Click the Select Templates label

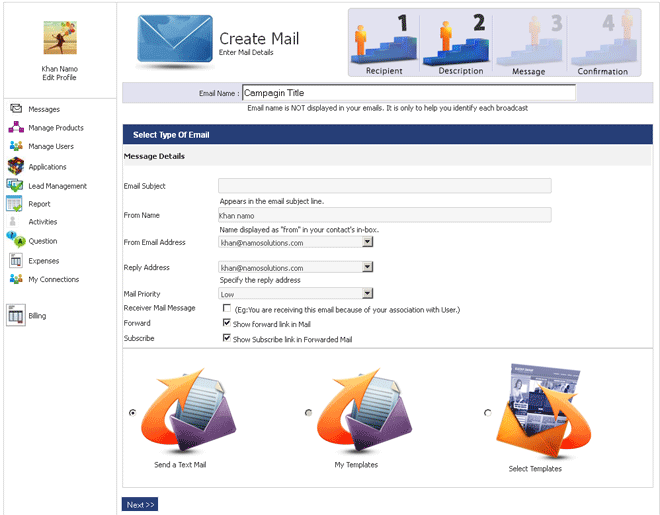535,469
